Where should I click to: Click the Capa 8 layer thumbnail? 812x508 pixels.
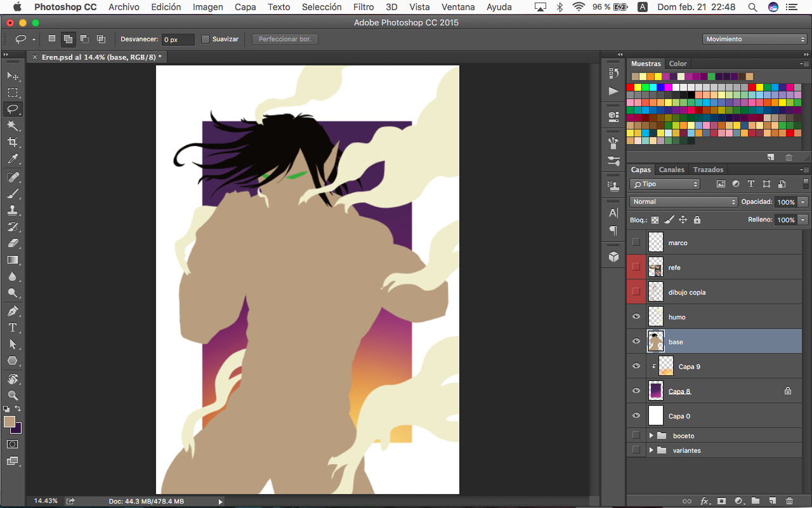(656, 391)
